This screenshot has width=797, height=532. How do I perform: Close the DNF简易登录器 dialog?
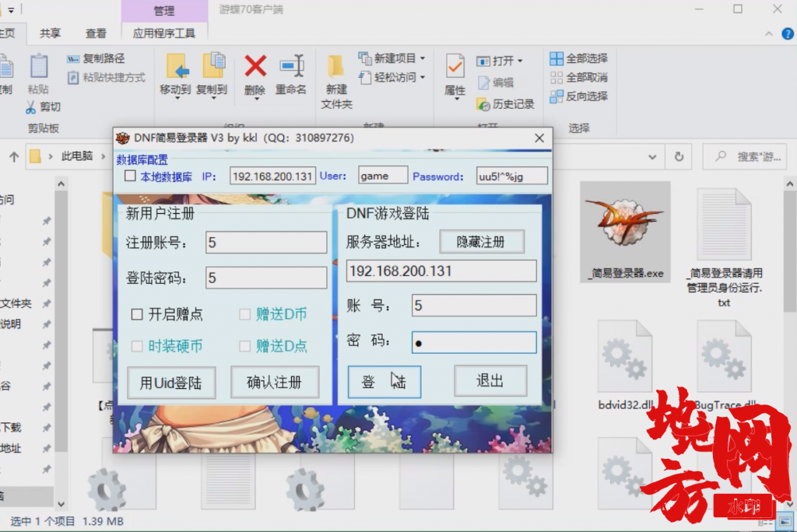[x=539, y=138]
